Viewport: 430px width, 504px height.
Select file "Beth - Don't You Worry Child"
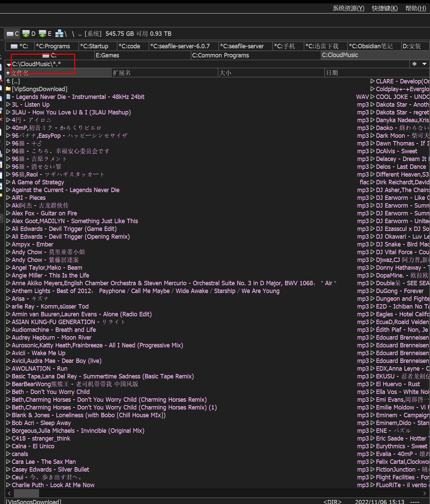point(51,392)
